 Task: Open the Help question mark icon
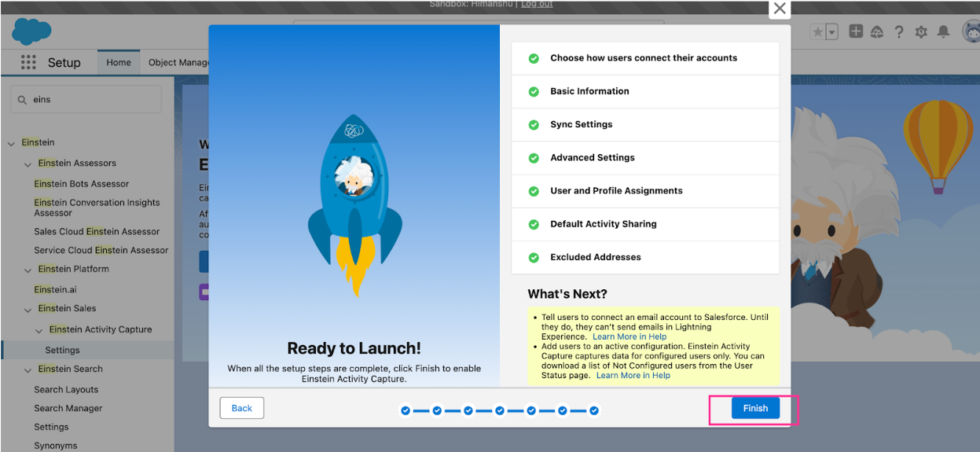tap(899, 31)
